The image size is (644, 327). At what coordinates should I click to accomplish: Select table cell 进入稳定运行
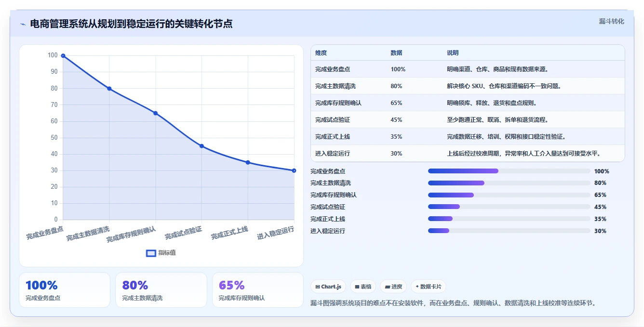[333, 154]
